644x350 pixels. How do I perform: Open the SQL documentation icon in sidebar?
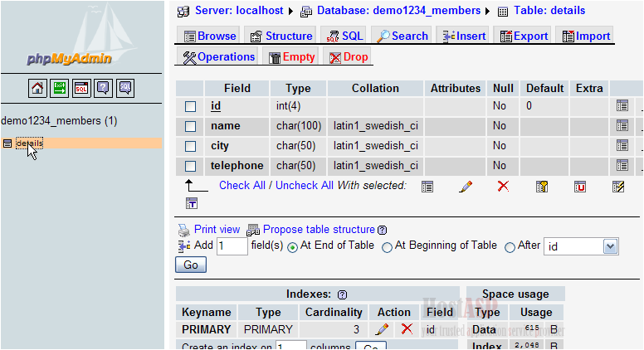point(125,88)
